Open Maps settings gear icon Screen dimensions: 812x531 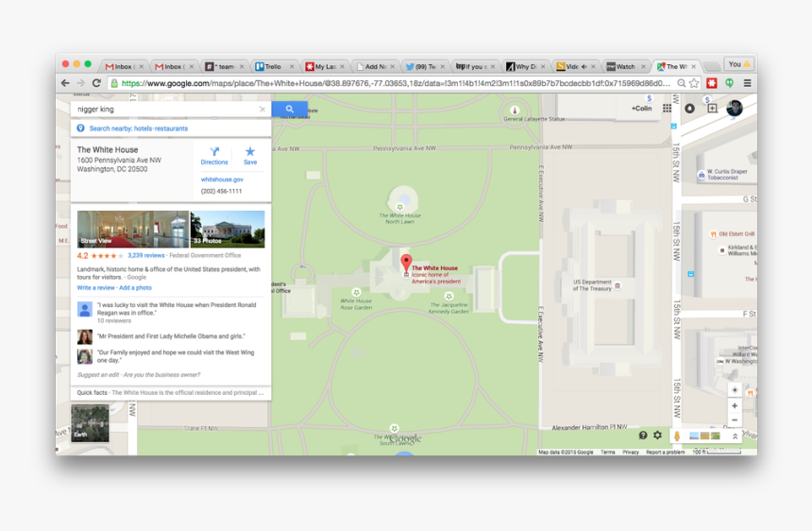[x=658, y=436]
